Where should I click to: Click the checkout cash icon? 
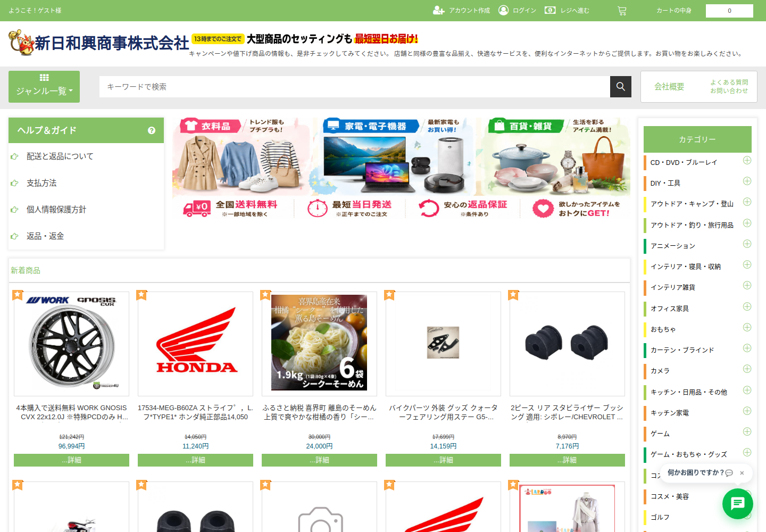coord(550,10)
